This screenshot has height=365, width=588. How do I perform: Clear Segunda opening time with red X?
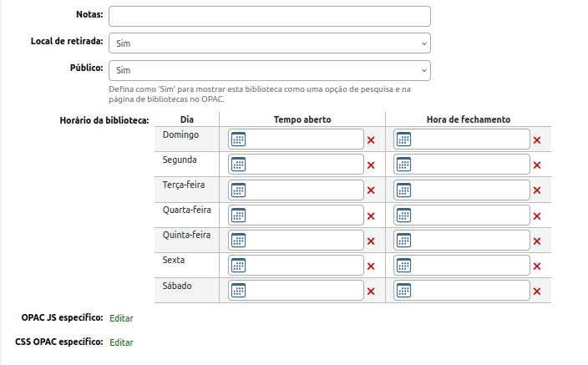point(371,165)
